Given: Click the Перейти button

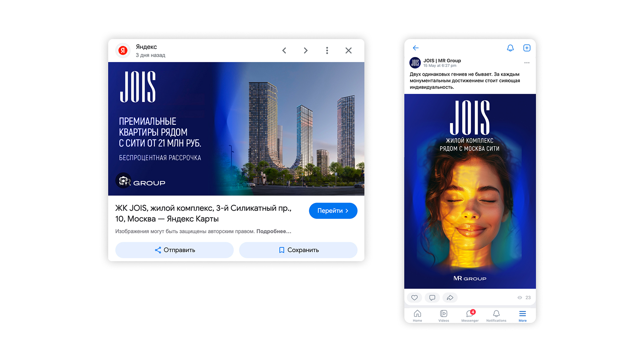Looking at the screenshot, I should [x=333, y=211].
